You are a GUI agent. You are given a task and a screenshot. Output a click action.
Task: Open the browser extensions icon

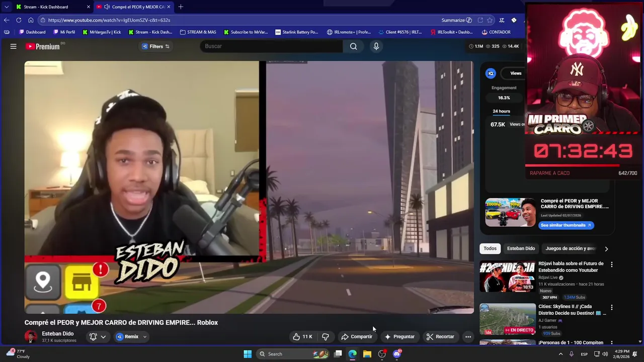(x=502, y=20)
